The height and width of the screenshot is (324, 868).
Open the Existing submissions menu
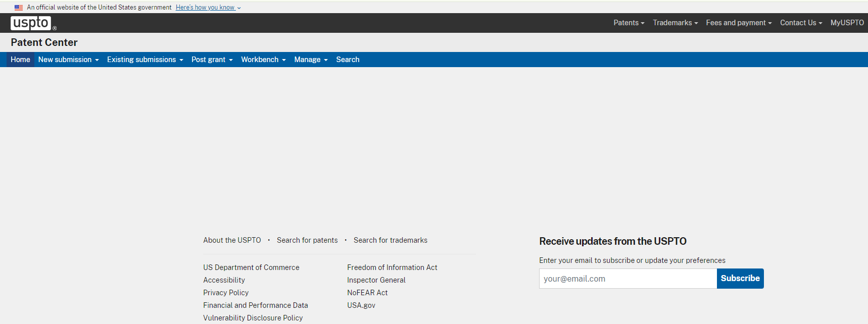(x=145, y=60)
